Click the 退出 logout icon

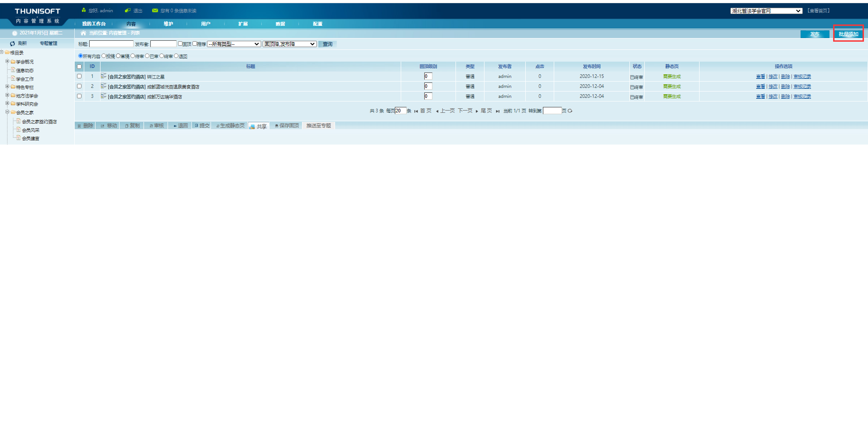[x=128, y=10]
